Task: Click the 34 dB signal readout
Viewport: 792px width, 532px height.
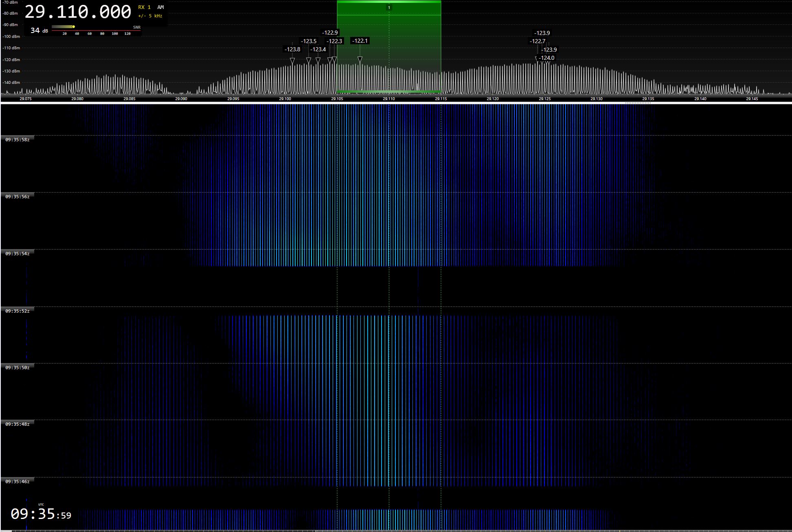Action: click(x=39, y=31)
